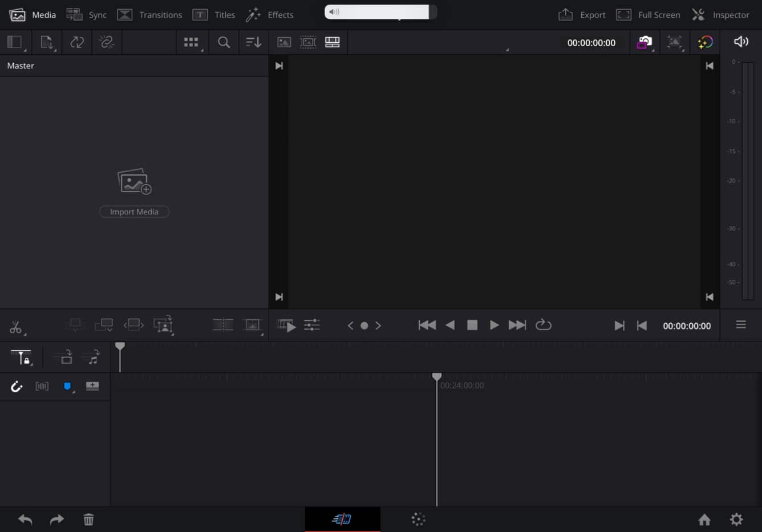The height and width of the screenshot is (532, 762).
Task: Open the thumbnail view options dropdown
Action: click(x=192, y=43)
